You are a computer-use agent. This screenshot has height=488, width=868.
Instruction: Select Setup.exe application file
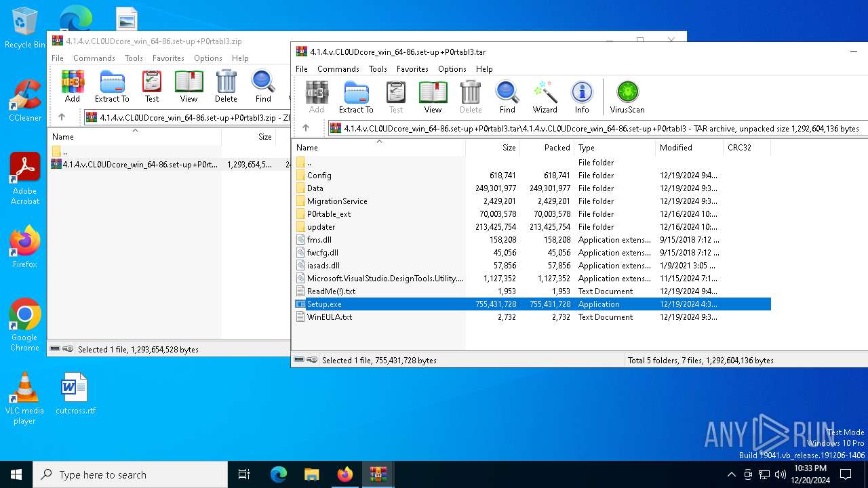(532, 304)
